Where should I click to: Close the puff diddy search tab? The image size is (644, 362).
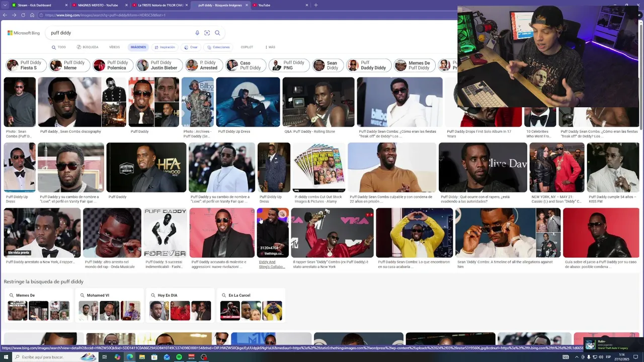(x=247, y=5)
